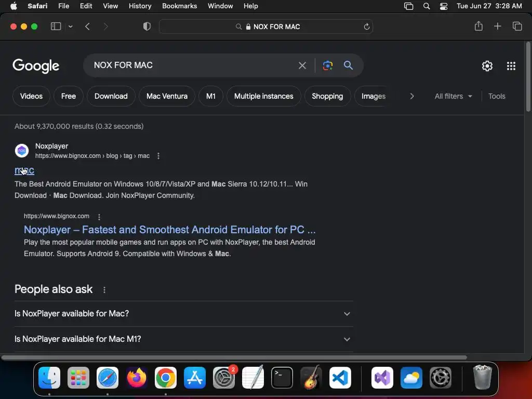The image size is (532, 399).
Task: Click the Google logo
Action: [36, 66]
